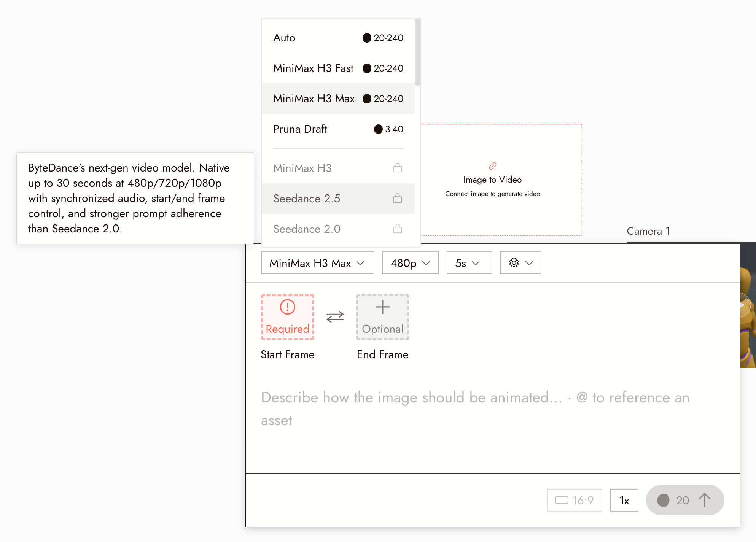Open the 5s duration dropdown

[x=469, y=263]
